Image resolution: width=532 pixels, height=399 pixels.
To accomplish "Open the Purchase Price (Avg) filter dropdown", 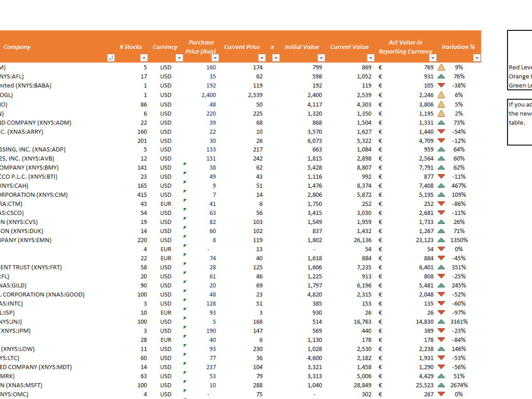I will [x=215, y=58].
